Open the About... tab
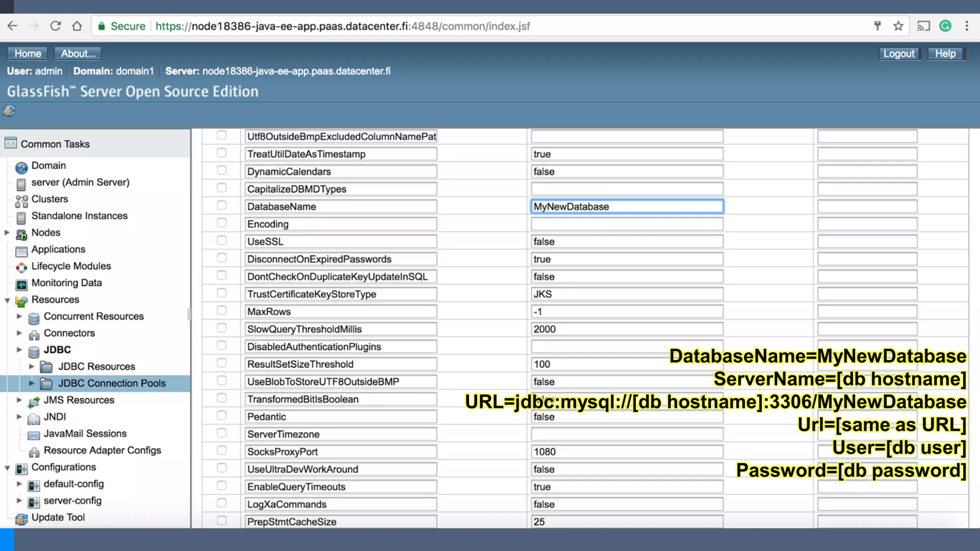The height and width of the screenshot is (551, 980). (x=78, y=54)
